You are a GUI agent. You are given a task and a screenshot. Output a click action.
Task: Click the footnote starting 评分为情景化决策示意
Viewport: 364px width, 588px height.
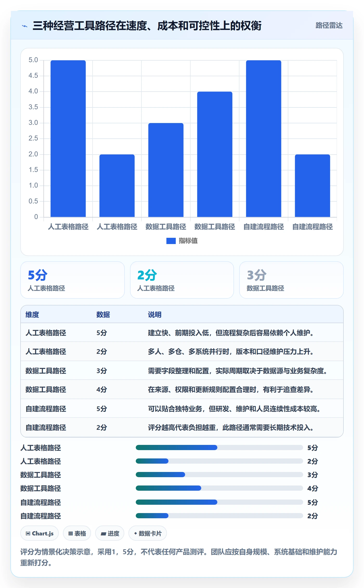pos(179,557)
